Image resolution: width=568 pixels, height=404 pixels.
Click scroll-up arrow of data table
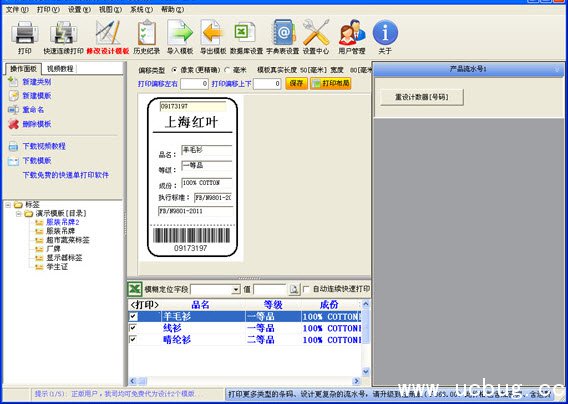[x=366, y=304]
